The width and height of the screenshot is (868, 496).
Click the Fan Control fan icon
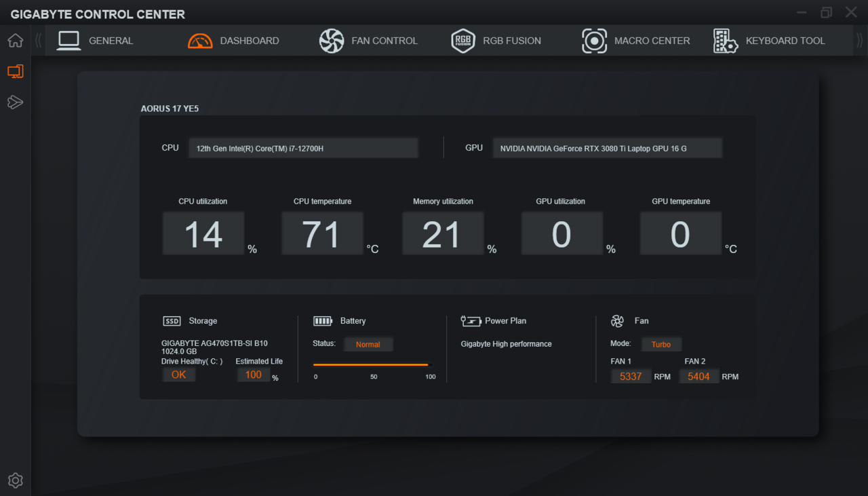[332, 41]
